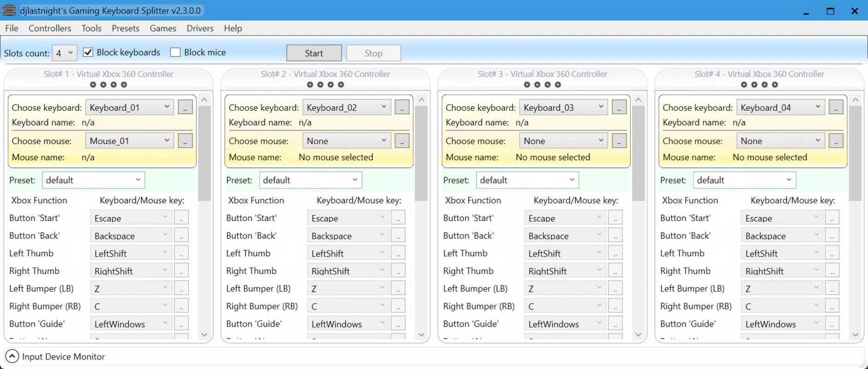Viewport: 868px width, 369px height.
Task: Open Slot 1 Choose mouse dropdown
Action: coord(130,141)
